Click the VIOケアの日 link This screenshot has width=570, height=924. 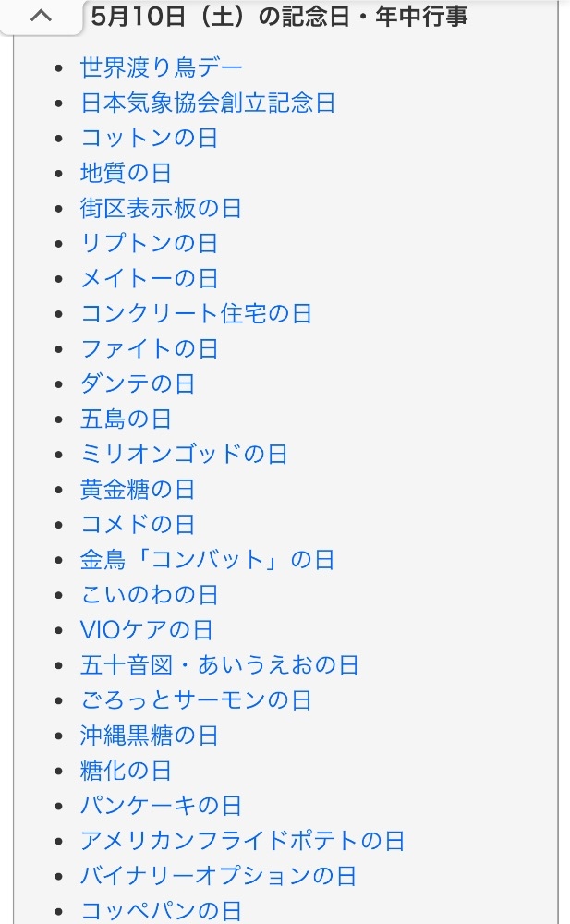click(x=146, y=630)
